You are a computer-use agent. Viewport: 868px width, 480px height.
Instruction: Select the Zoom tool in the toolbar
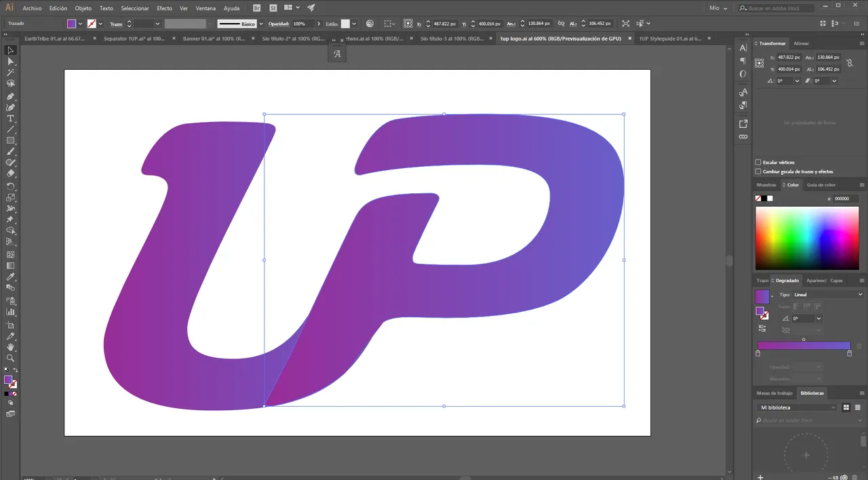pos(10,358)
